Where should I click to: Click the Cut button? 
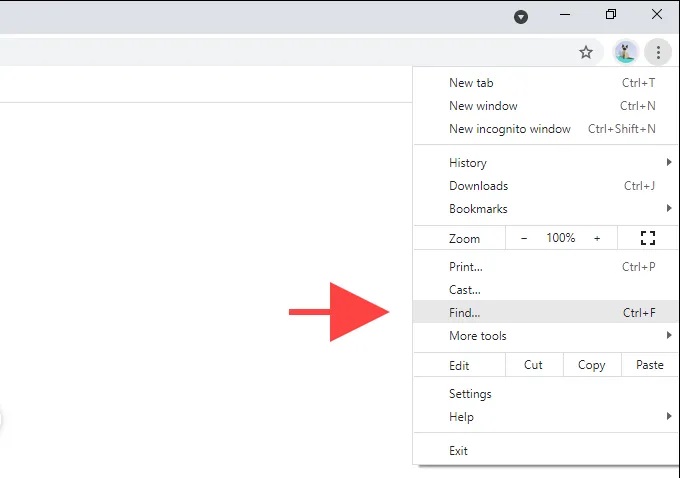(534, 365)
